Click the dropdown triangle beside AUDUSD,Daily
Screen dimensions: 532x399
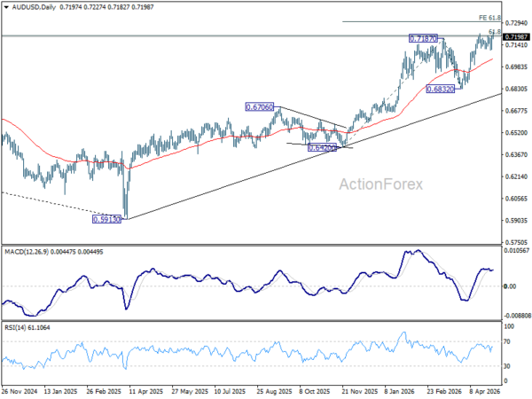point(7,7)
